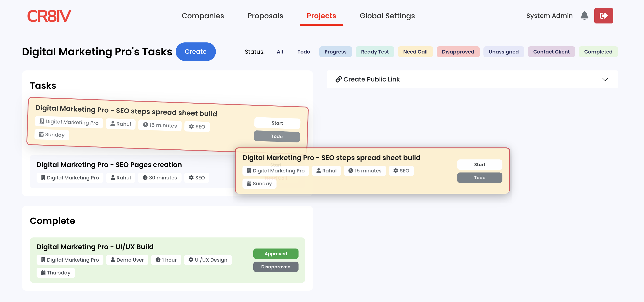Open the Global Settings page
The image size is (644, 302).
click(387, 16)
